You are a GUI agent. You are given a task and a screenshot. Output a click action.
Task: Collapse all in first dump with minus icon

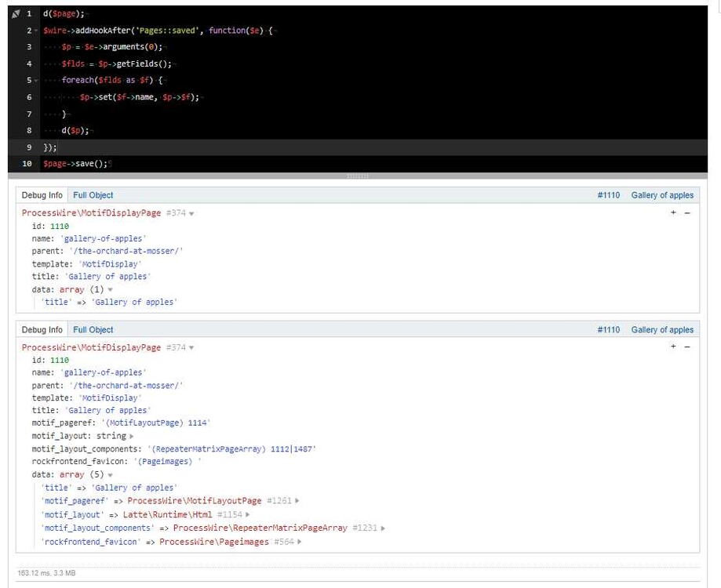click(687, 213)
